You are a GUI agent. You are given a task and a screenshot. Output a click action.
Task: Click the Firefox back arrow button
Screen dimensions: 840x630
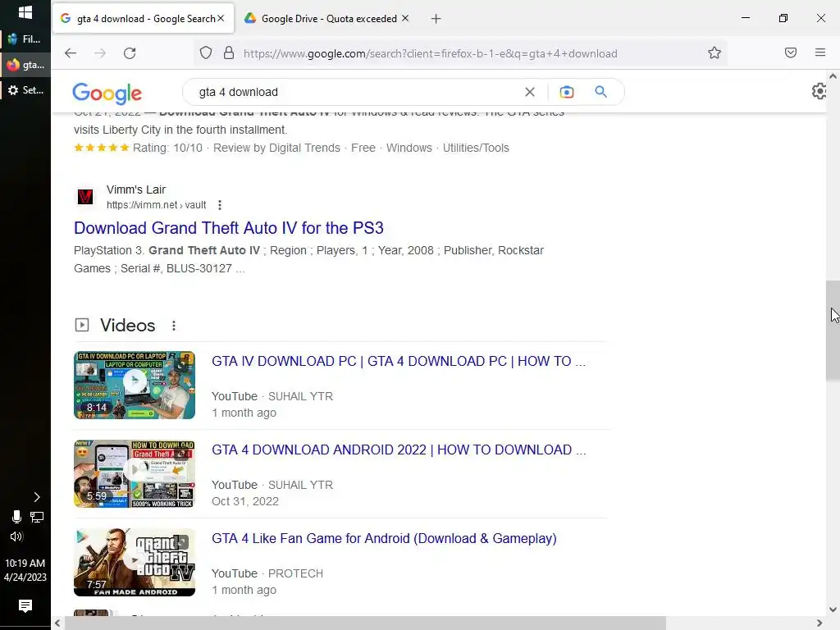[x=71, y=53]
